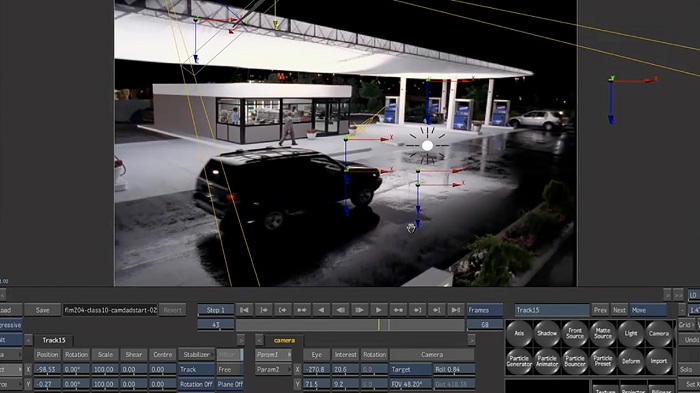Open the Target camera type dropdown

point(410,369)
